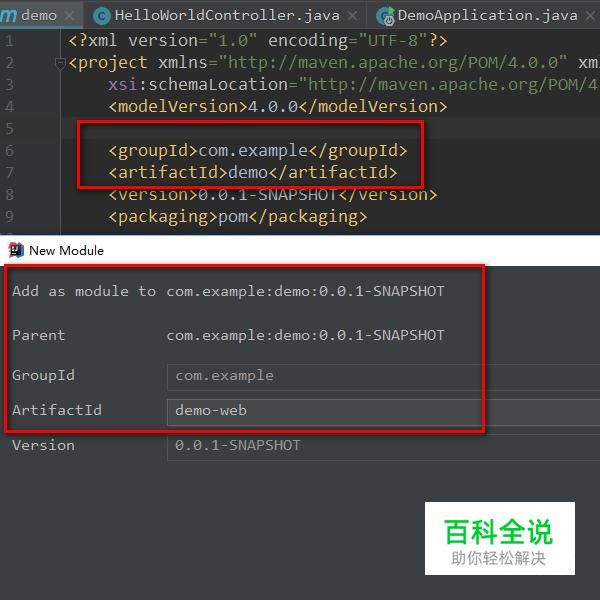Viewport: 600px width, 600px height.
Task: Click the packaging pom line in editor
Action: point(238,217)
